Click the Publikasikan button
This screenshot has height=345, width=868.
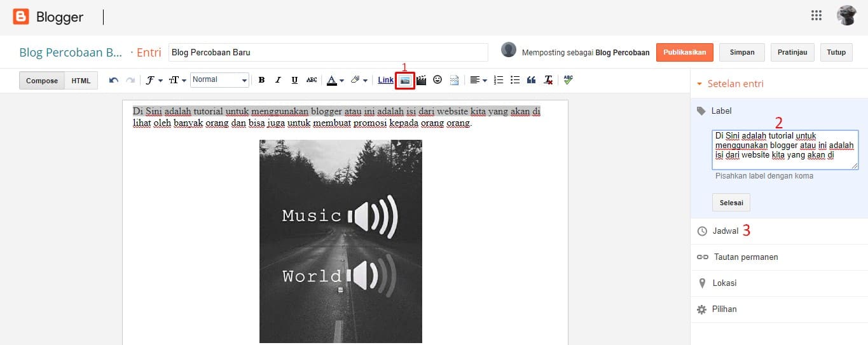pyautogui.click(x=685, y=52)
